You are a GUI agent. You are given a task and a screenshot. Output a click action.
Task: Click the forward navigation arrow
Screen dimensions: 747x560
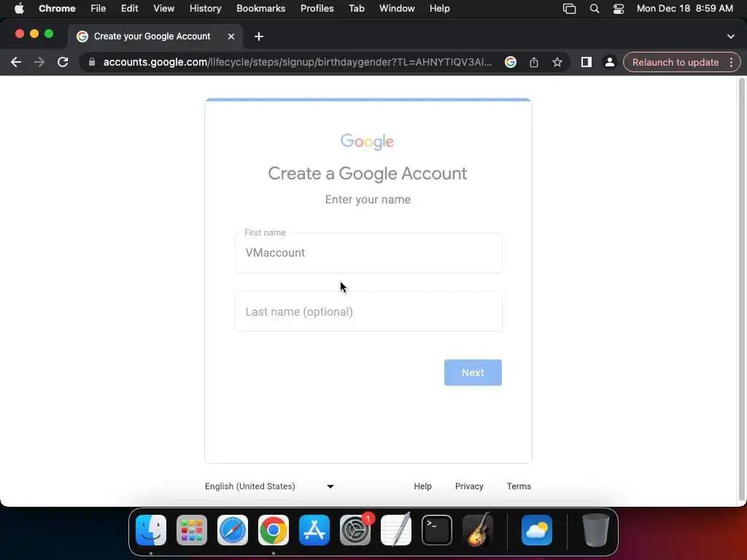pos(39,63)
